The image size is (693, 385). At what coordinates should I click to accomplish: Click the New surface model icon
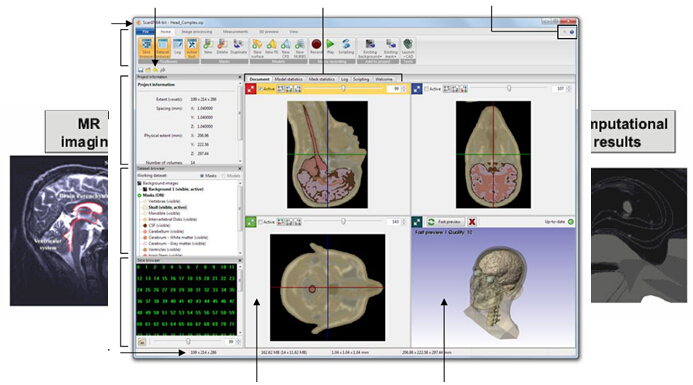257,48
